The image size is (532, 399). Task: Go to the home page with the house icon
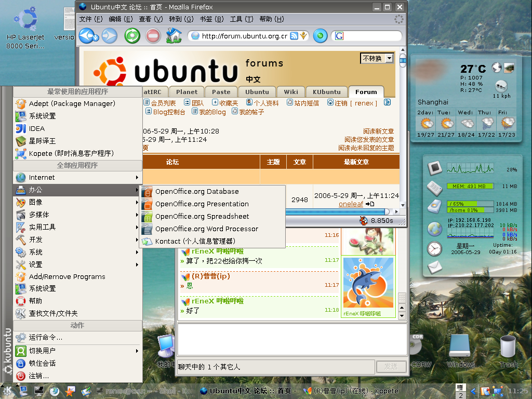coord(174,36)
